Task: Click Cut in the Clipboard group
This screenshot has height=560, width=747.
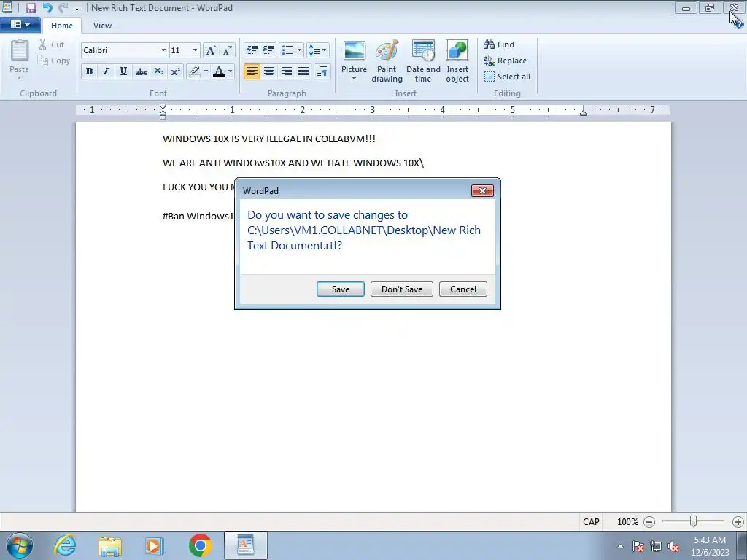Action: (x=52, y=44)
